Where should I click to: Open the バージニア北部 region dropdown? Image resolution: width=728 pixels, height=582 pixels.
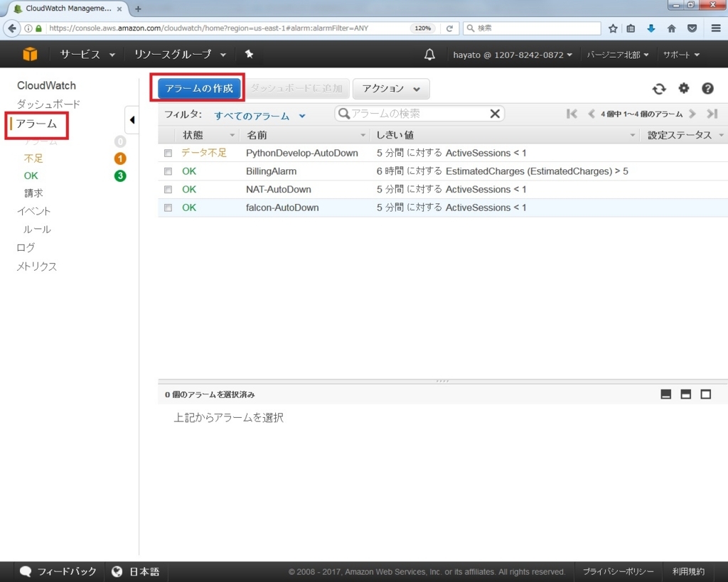(x=618, y=55)
